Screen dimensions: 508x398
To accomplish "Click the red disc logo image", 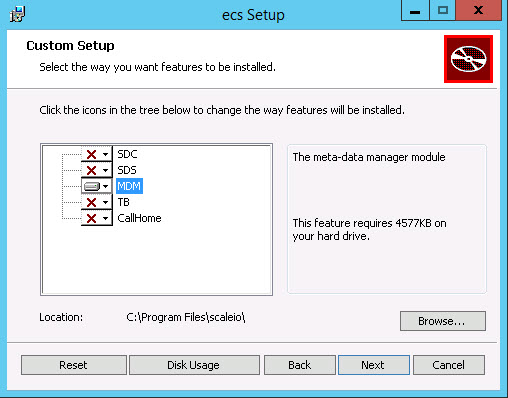I will pyautogui.click(x=468, y=59).
